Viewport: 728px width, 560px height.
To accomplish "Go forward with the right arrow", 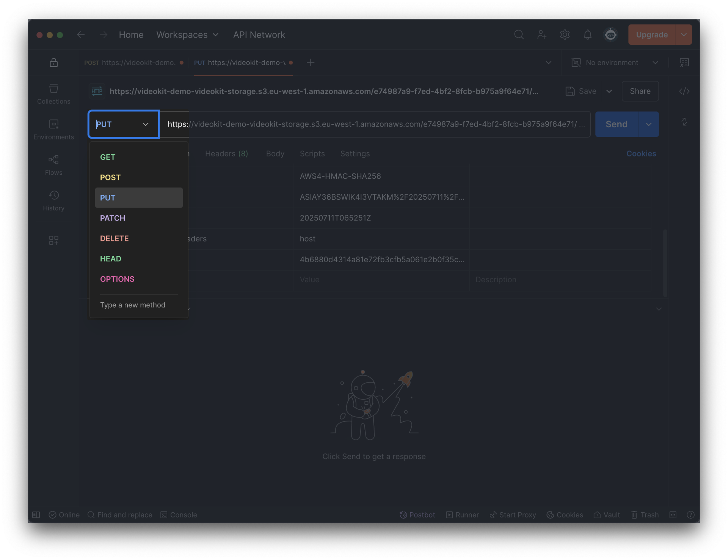I will click(x=103, y=35).
